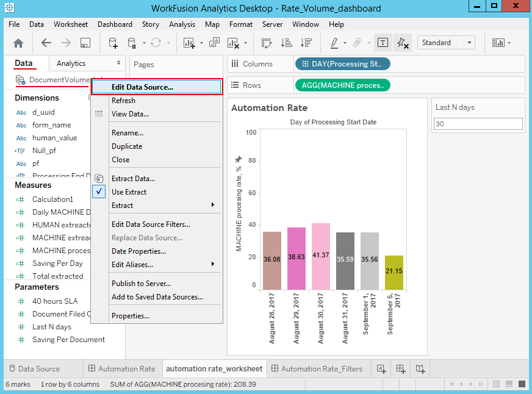The height and width of the screenshot is (394, 532).
Task: Sort descending toolbar icon
Action: (x=306, y=43)
